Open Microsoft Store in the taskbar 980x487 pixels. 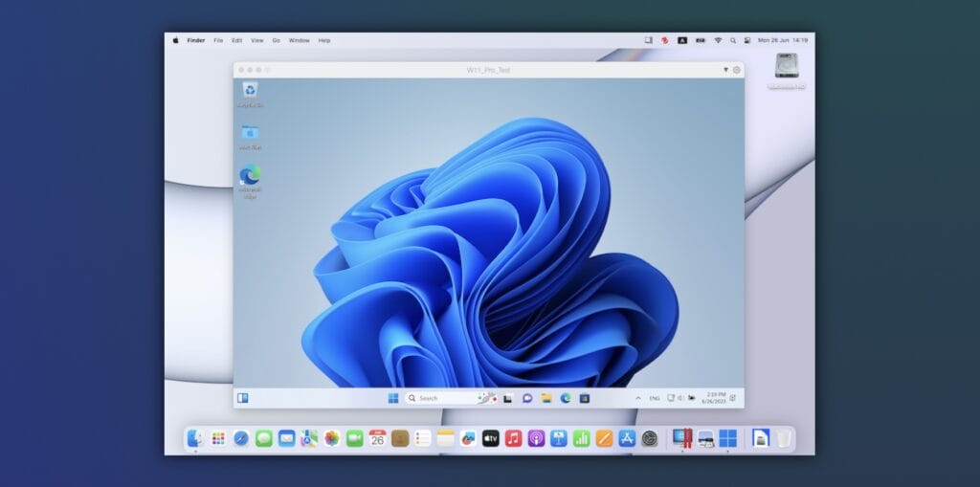[x=584, y=398]
